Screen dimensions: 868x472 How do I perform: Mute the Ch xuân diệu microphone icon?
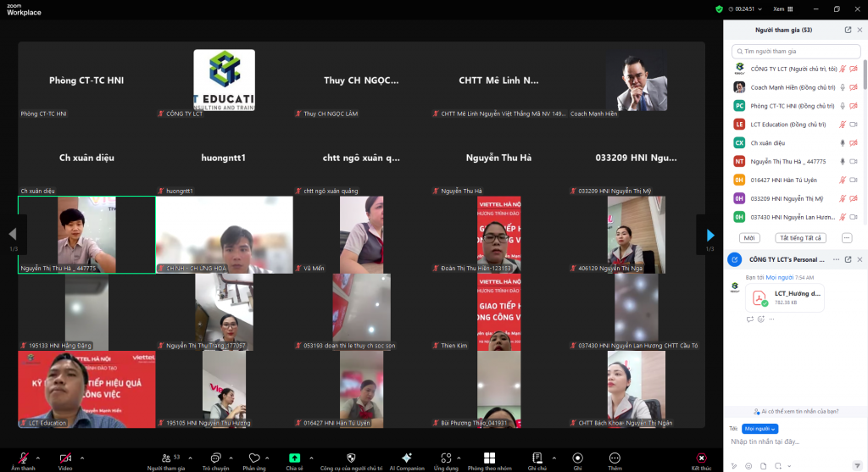click(843, 142)
